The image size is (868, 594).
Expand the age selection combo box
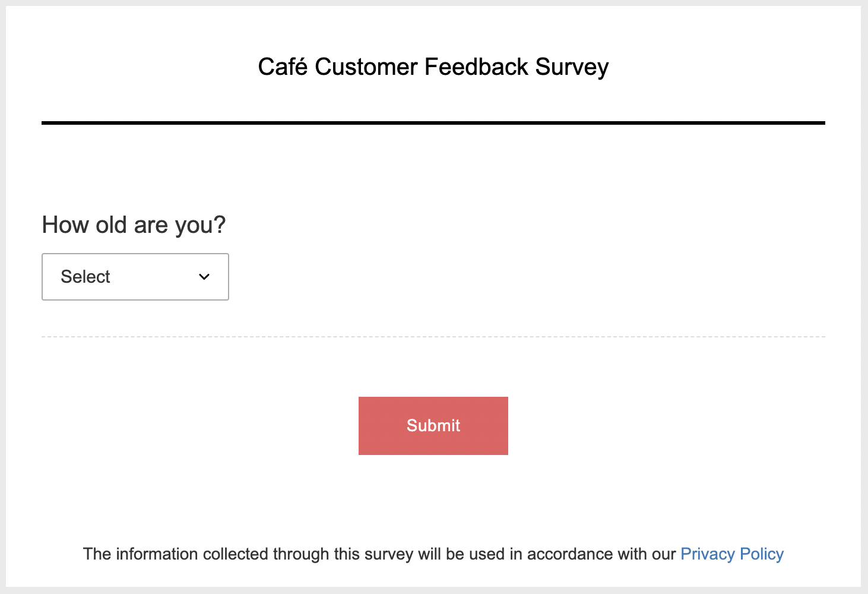[135, 277]
